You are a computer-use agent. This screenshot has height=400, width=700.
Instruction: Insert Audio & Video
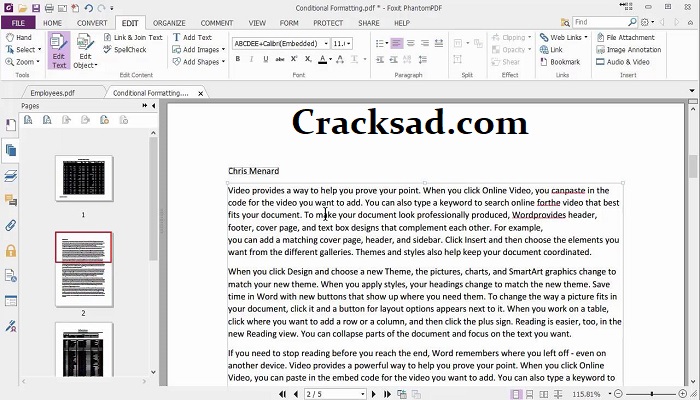pos(623,62)
